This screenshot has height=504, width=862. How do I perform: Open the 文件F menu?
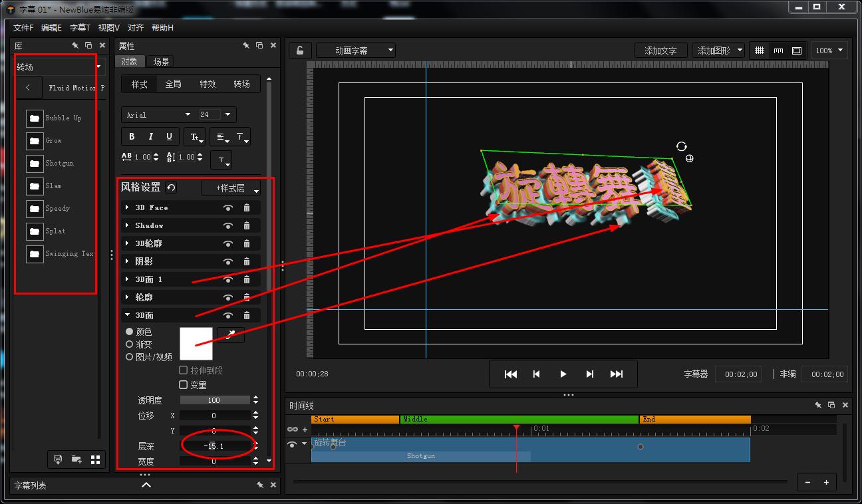23,28
